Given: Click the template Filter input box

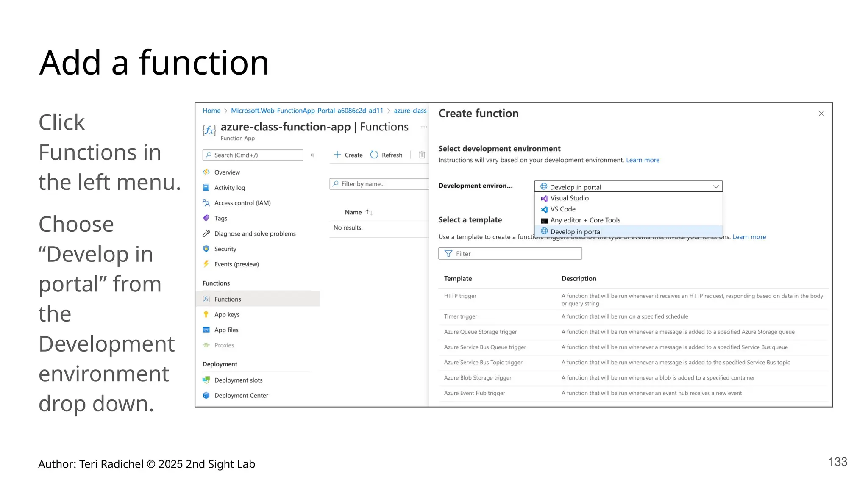Looking at the screenshot, I should click(x=510, y=253).
